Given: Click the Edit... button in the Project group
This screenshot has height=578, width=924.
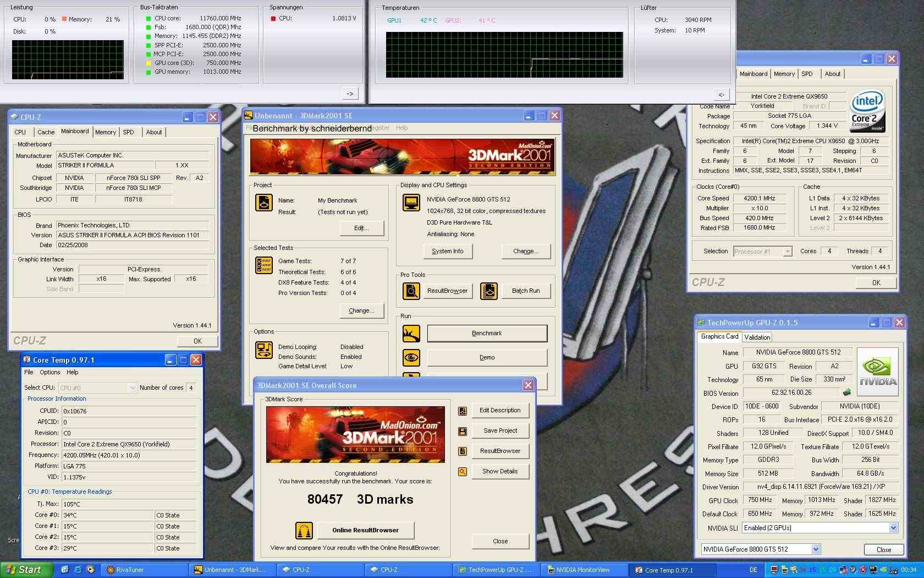Looking at the screenshot, I should click(x=361, y=228).
